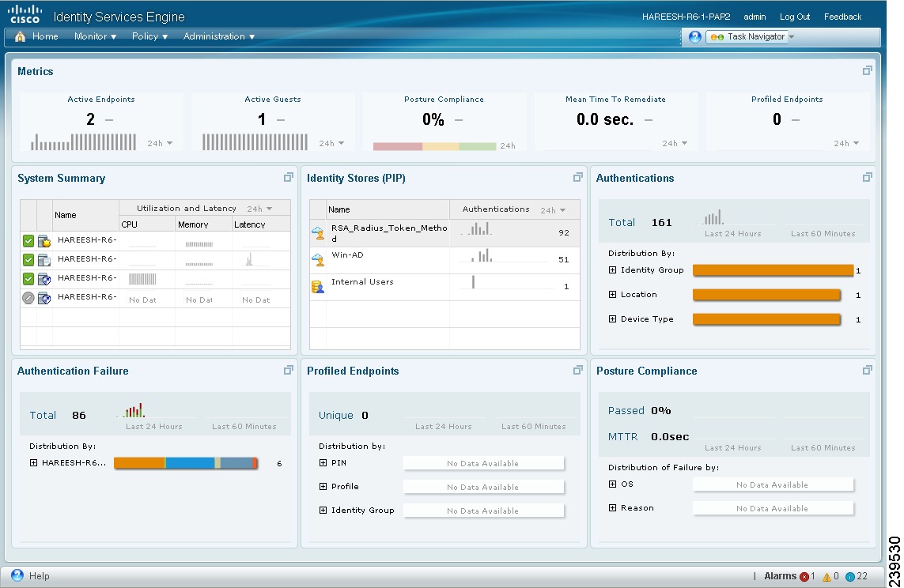This screenshot has height=588, width=904.
Task: Expand the Device Type distribution
Action: pos(612,319)
